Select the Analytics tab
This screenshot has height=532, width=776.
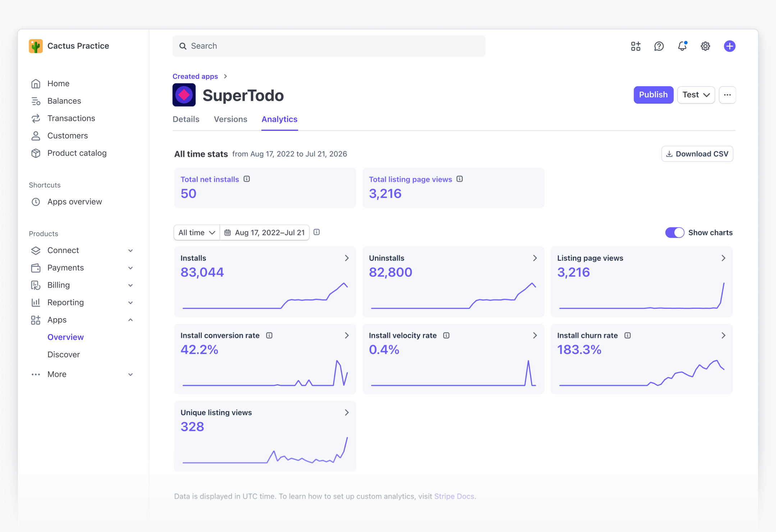click(x=279, y=119)
